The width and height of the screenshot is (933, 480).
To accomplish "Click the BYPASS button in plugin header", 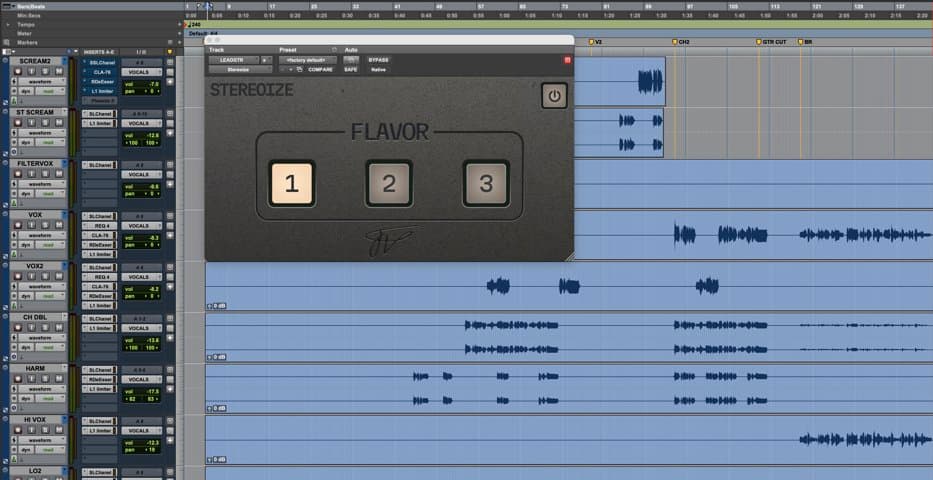I will pos(378,60).
